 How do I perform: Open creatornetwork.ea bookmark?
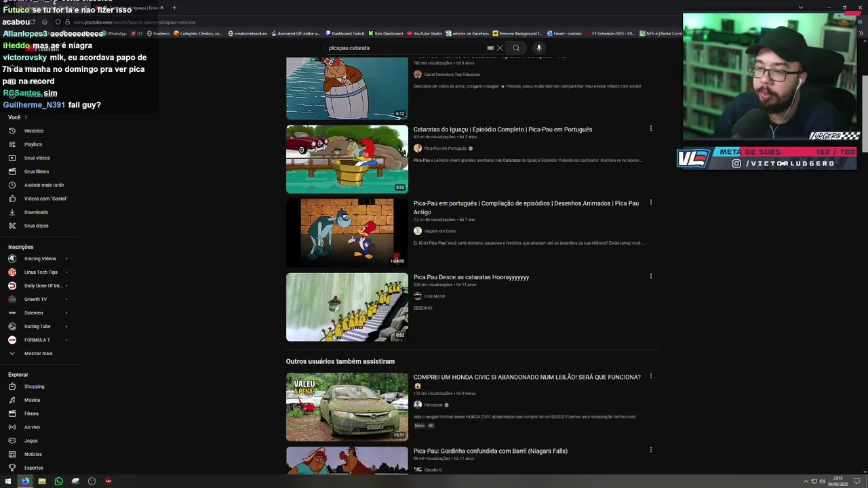(248, 33)
